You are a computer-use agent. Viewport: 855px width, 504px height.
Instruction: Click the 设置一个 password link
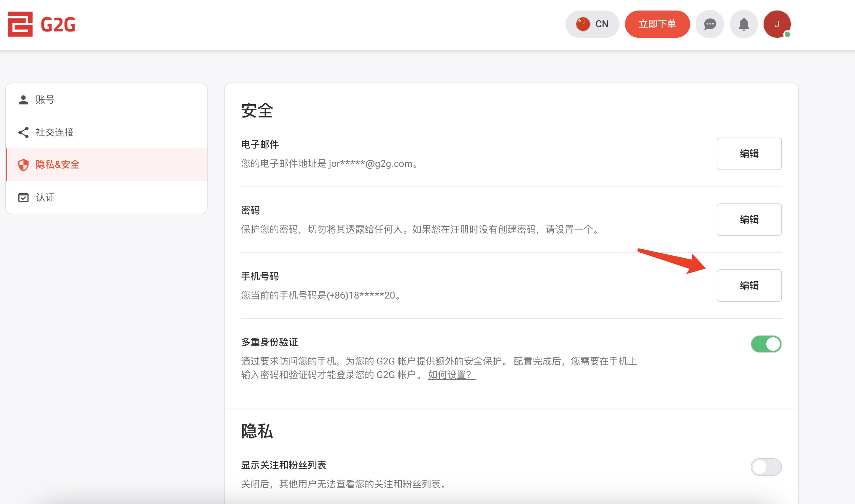[x=574, y=230]
